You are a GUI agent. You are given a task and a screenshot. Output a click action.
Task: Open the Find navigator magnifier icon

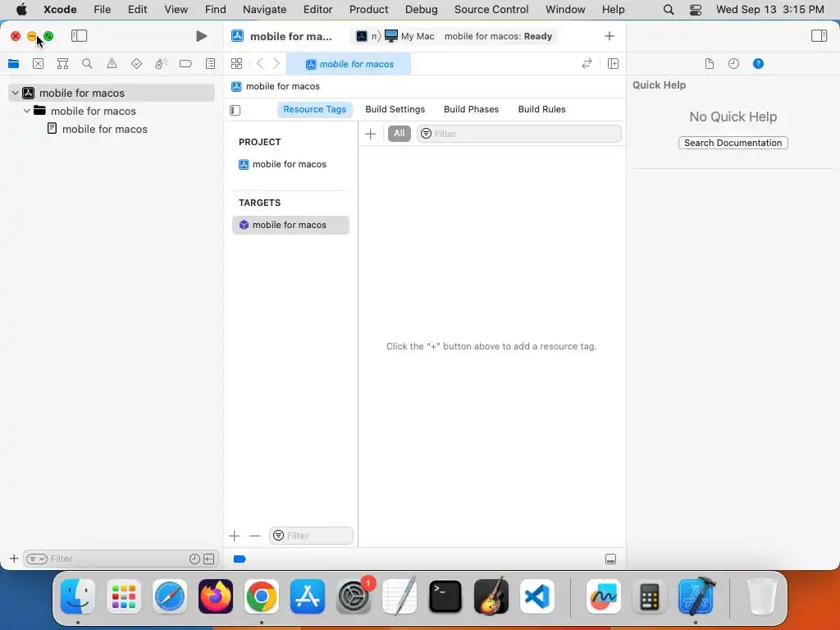coord(87,64)
